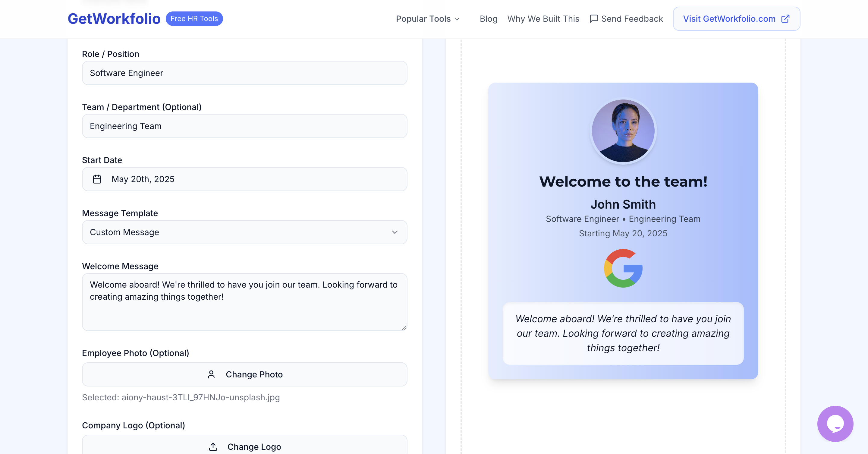The image size is (868, 454).
Task: Click the Change Photo button
Action: click(x=245, y=374)
